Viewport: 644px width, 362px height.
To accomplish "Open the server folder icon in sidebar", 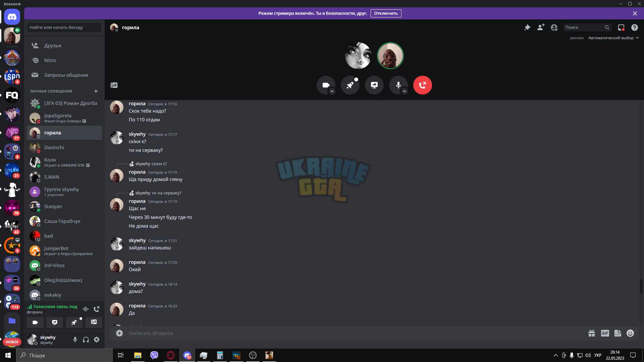I will pyautogui.click(x=12, y=321).
